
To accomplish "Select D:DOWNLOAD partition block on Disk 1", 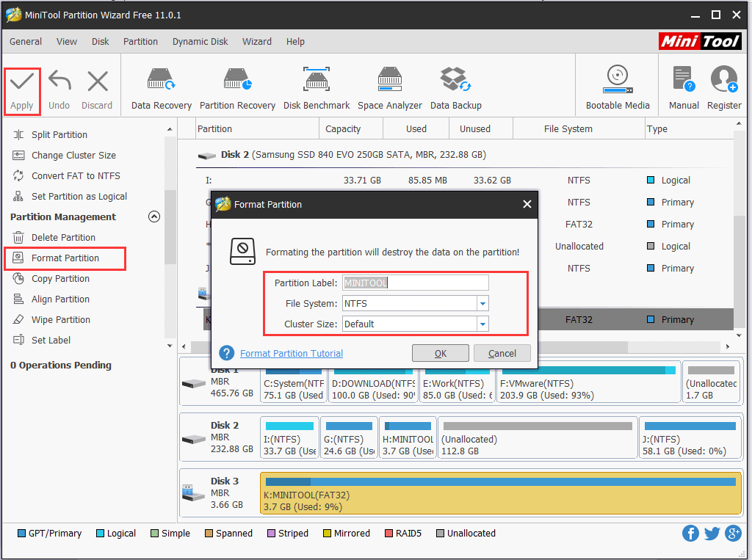I will 372,382.
